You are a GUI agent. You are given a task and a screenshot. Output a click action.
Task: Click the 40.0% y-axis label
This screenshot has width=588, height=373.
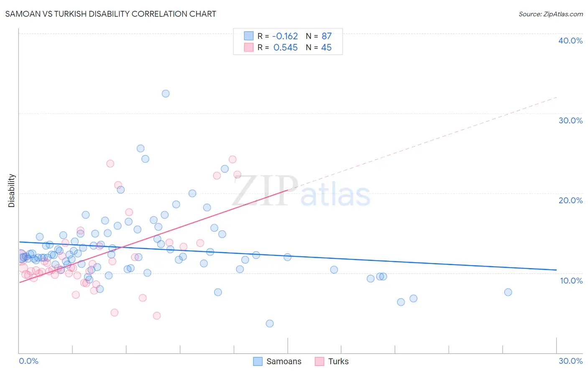(x=570, y=41)
